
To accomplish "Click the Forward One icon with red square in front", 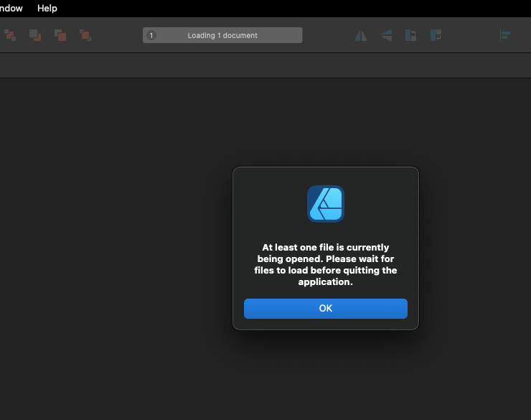I will pyautogui.click(x=60, y=35).
